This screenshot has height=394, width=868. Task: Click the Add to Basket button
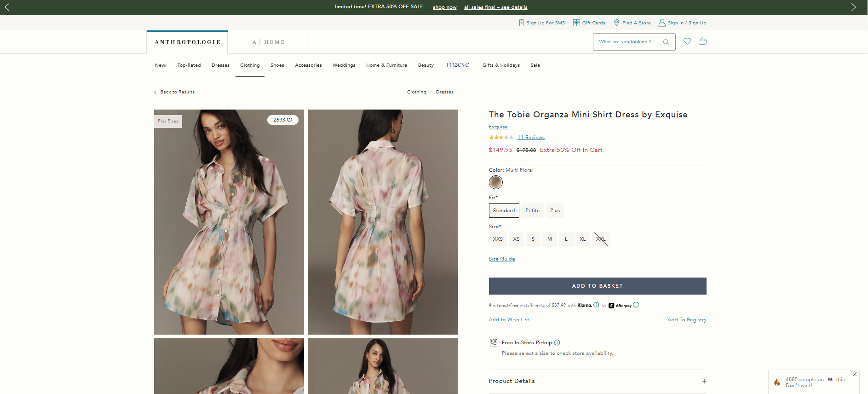click(x=598, y=286)
